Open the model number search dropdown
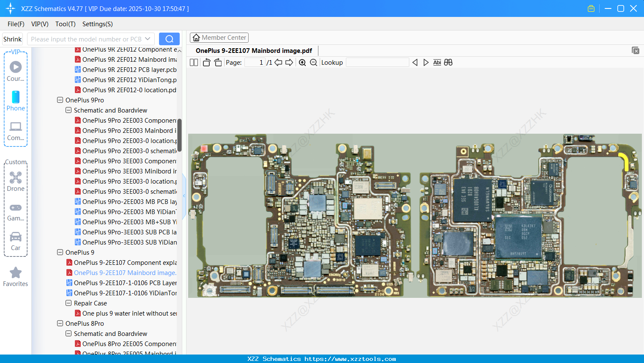Image resolution: width=644 pixels, height=363 pixels. coord(147,38)
